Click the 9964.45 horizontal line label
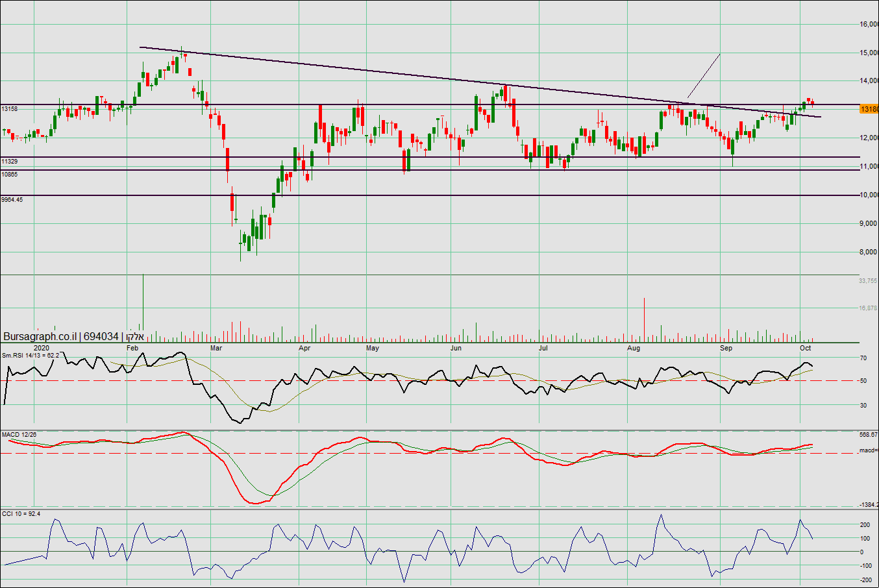Image resolution: width=879 pixels, height=588 pixels. [x=12, y=200]
